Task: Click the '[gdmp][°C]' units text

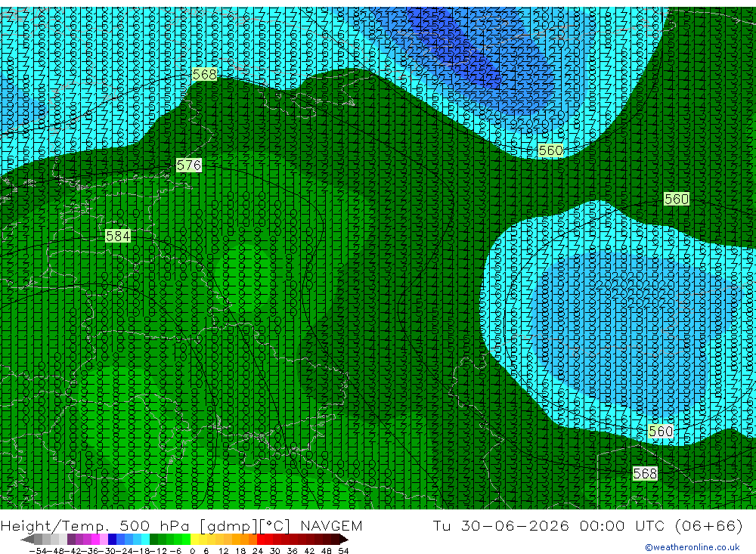Action: tap(245, 525)
